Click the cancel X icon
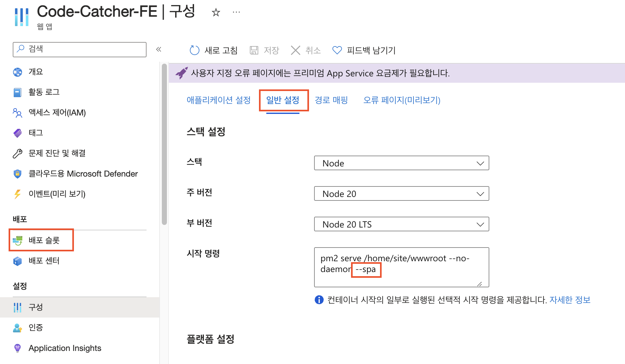This screenshot has height=364, width=625. (296, 50)
